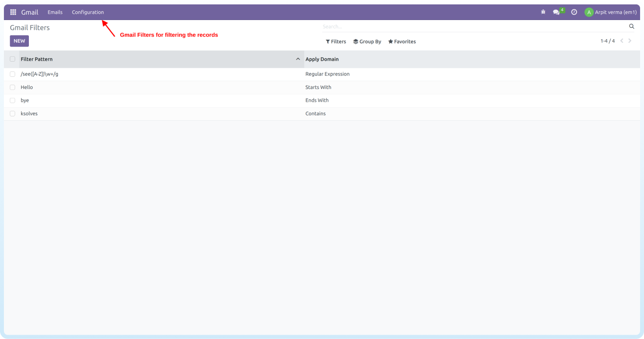Screen dimensions: 644x339
Task: Go to previous page arrow
Action: point(622,41)
